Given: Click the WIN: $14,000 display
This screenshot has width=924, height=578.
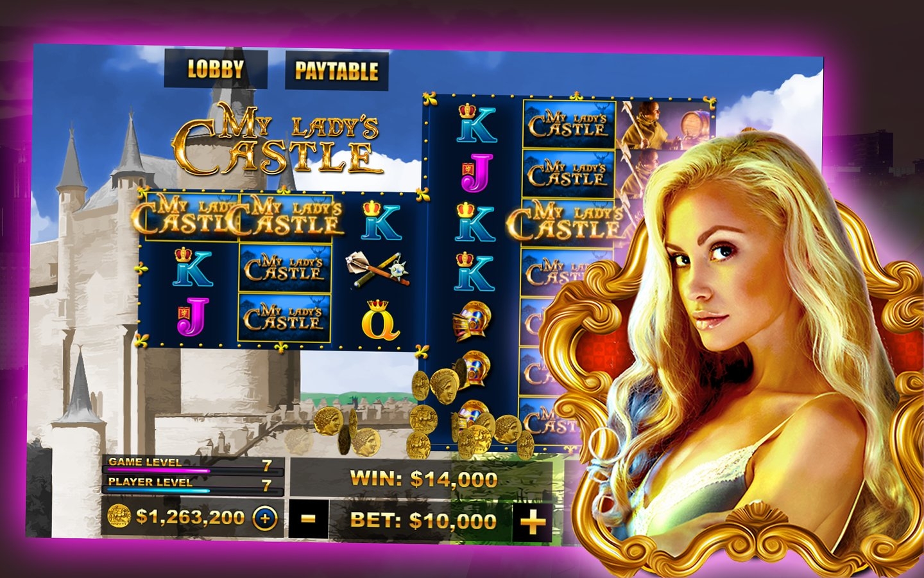Looking at the screenshot, I should (424, 478).
